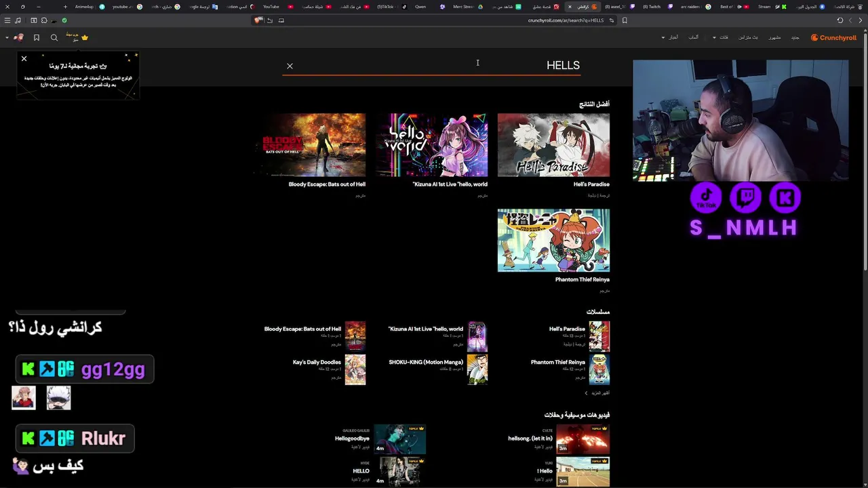Open Phantom Thief Reinya in series list
The width and height of the screenshot is (868, 488).
click(x=570, y=369)
